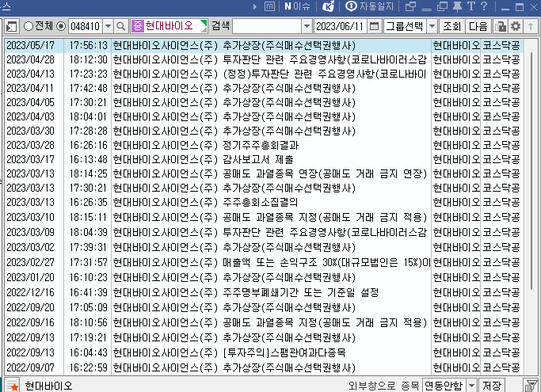The image size is (541, 392).
Task: Select the 2022/09/07 16:22:59 추가상장 row
Action: coord(264,367)
